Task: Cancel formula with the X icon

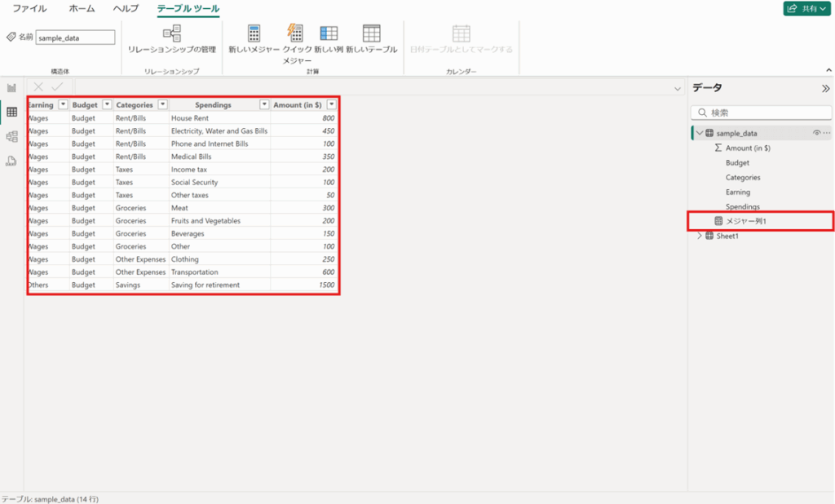Action: (x=38, y=87)
